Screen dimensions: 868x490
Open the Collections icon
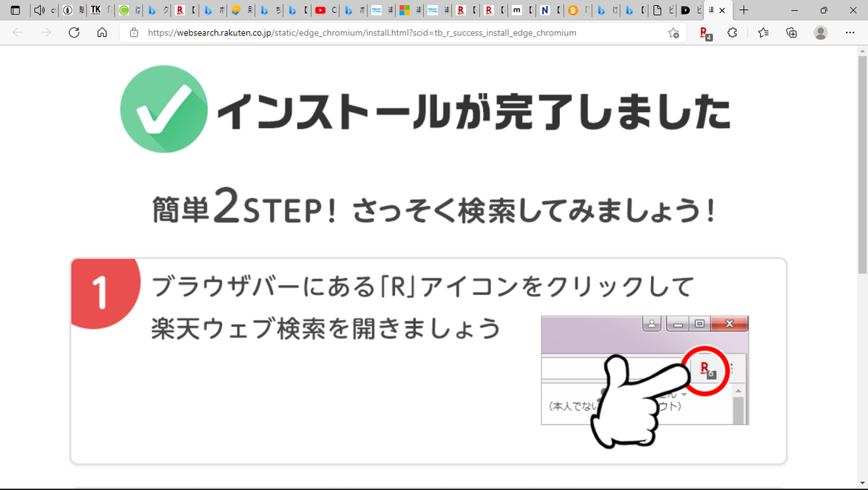(x=791, y=33)
